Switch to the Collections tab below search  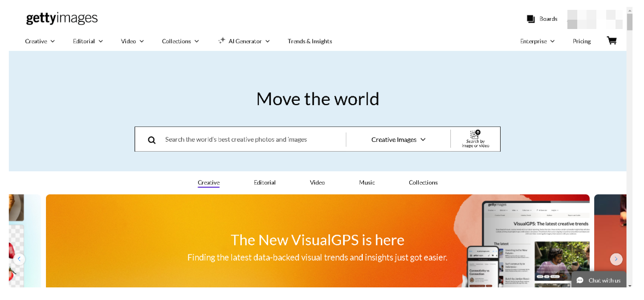coord(423,182)
